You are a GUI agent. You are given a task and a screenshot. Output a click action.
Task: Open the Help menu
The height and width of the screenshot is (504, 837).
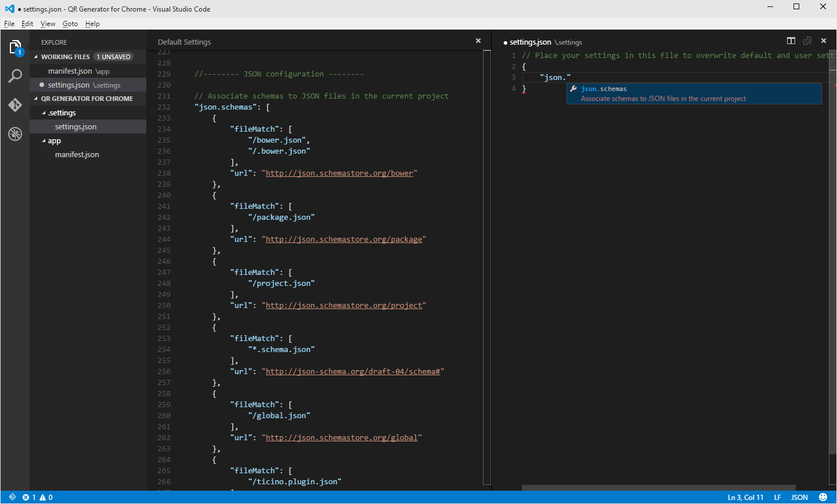point(92,24)
